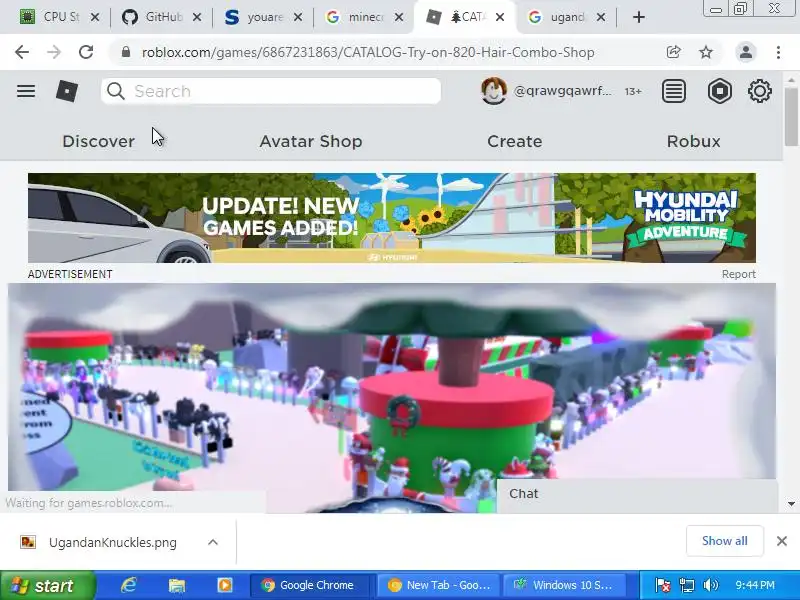Bookmark this page with the star icon
Viewport: 800px width, 600px height.
coord(706,52)
